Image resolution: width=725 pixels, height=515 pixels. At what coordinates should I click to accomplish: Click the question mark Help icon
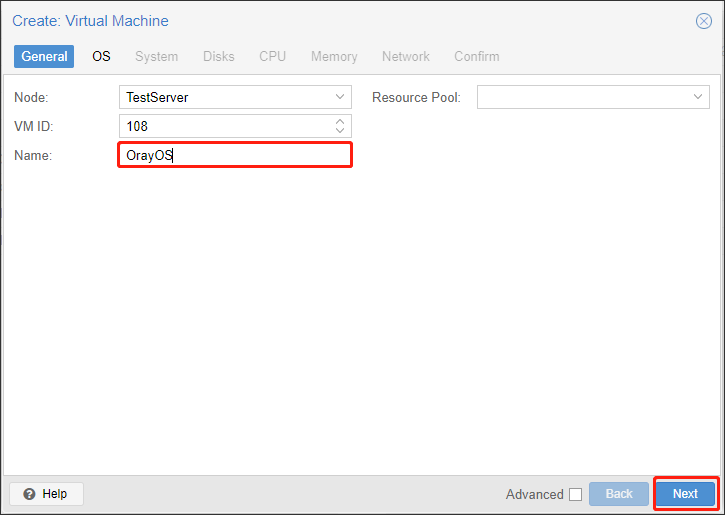tap(29, 494)
